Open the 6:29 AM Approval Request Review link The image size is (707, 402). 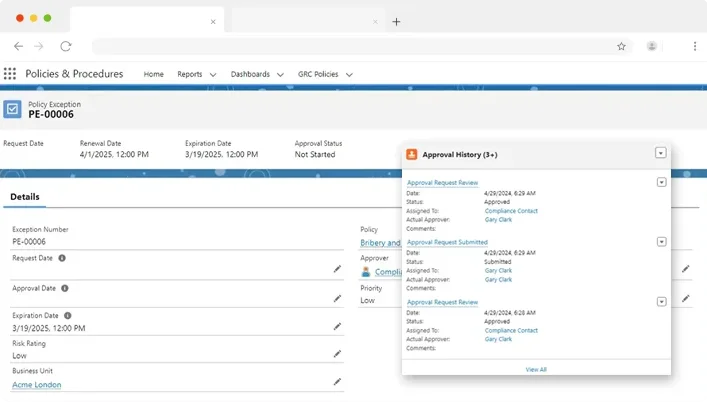pos(442,183)
